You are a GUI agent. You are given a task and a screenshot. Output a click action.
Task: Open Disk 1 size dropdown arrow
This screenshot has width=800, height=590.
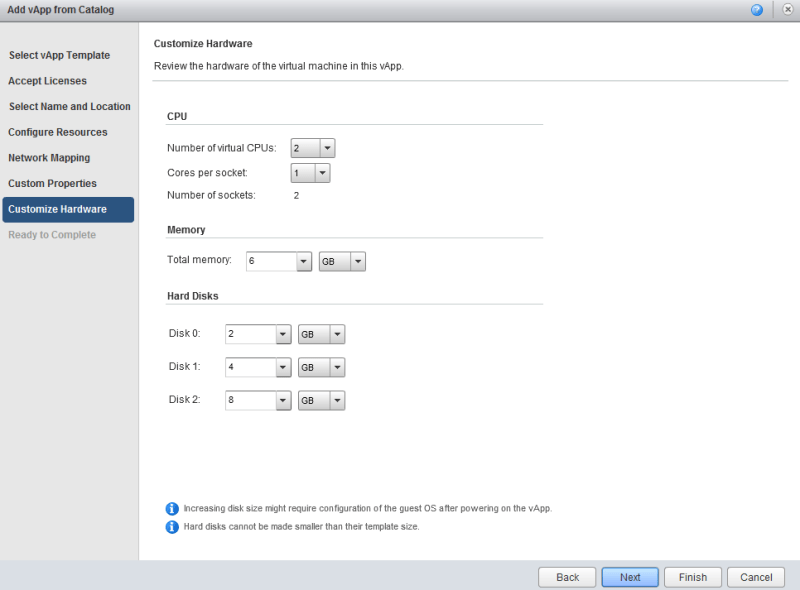tap(283, 367)
